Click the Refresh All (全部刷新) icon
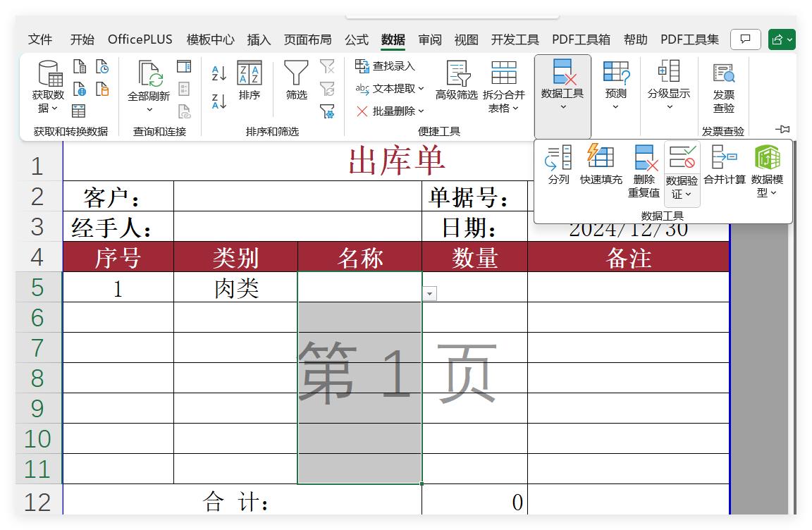The image size is (812, 530). [149, 73]
